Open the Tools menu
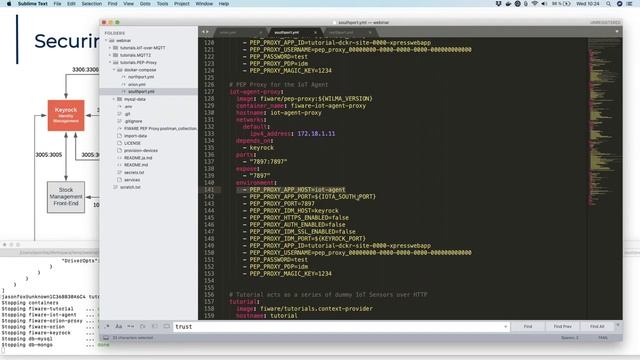Viewport: 640px width, 360px height. [x=162, y=4]
